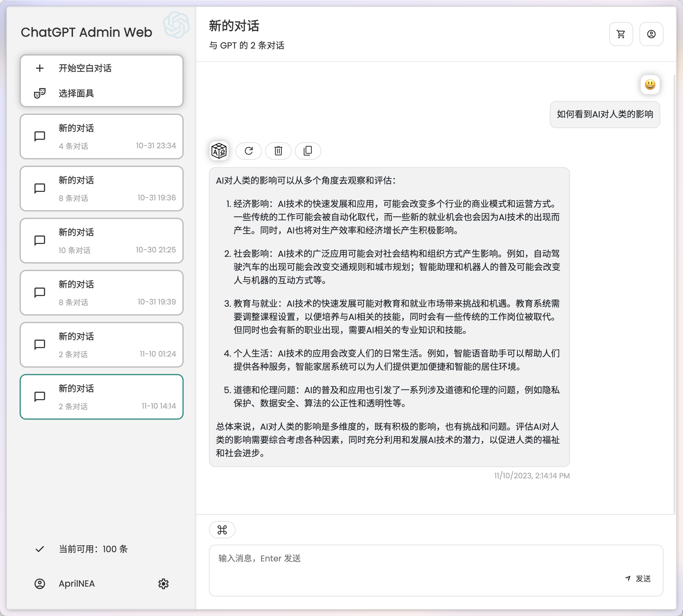Click the AprilNEA username
The height and width of the screenshot is (616, 683).
tap(77, 583)
